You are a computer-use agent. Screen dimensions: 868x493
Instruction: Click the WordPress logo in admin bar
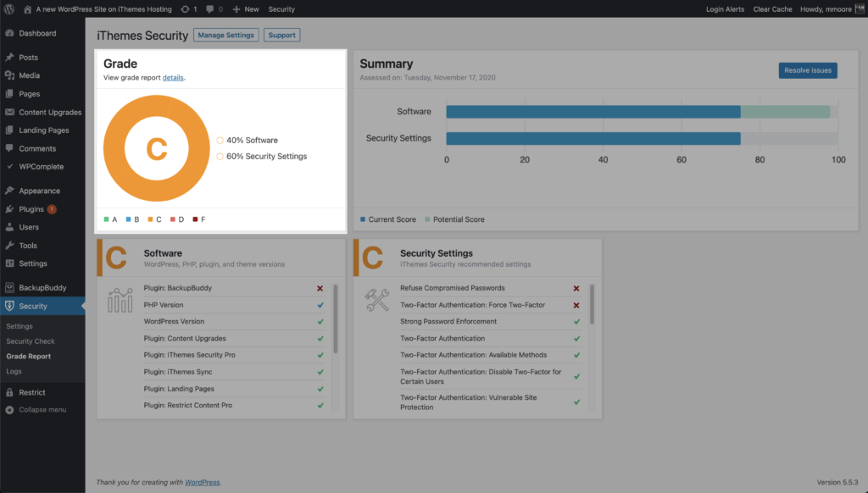[x=9, y=8]
